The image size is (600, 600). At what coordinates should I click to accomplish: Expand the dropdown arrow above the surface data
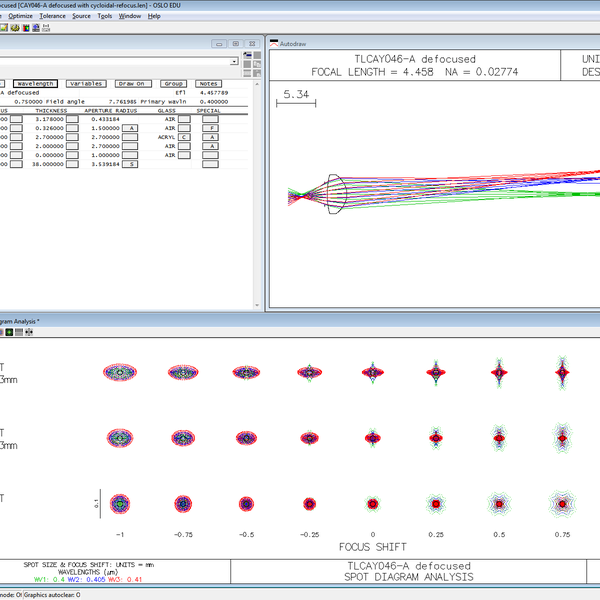pyautogui.click(x=235, y=62)
